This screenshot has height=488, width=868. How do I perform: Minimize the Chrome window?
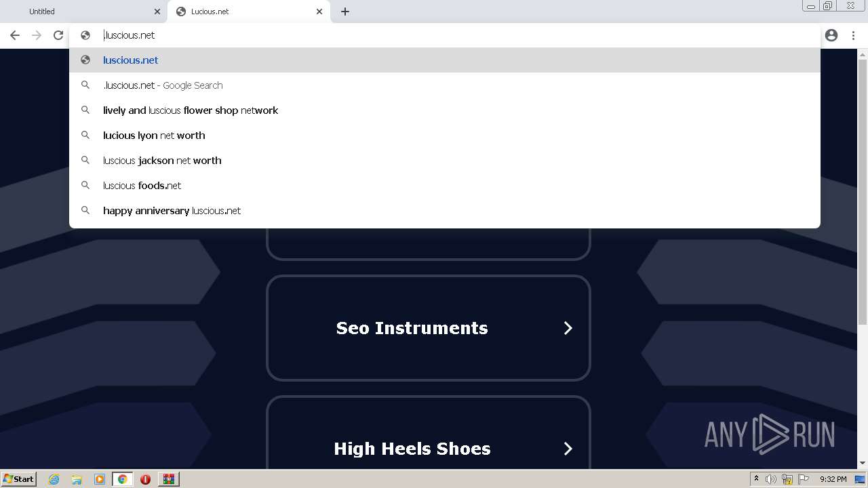(810, 6)
